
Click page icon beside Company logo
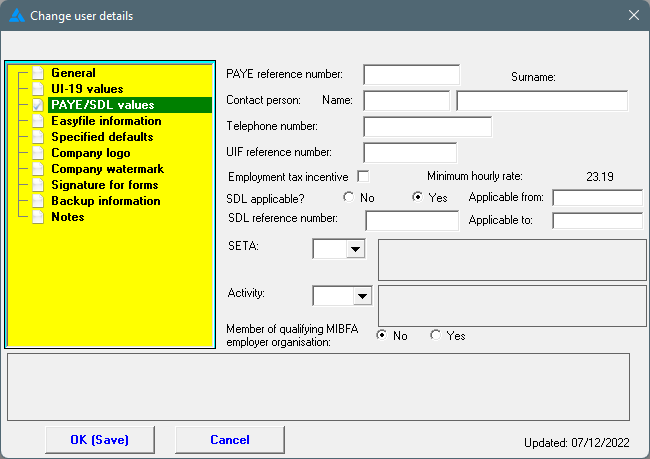(x=38, y=153)
